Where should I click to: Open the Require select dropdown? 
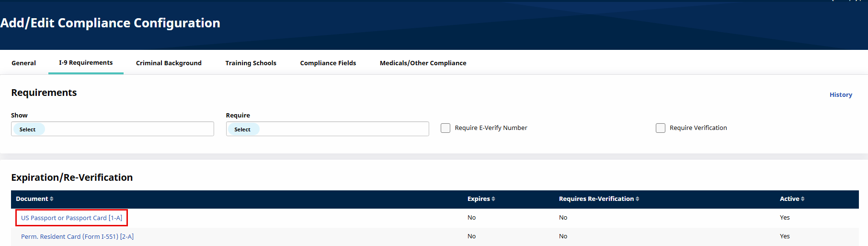coord(327,129)
